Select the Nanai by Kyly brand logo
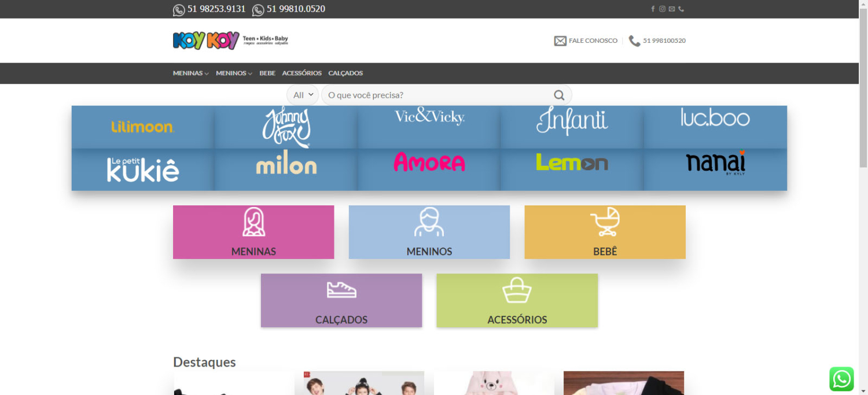This screenshot has height=395, width=868. (715, 163)
